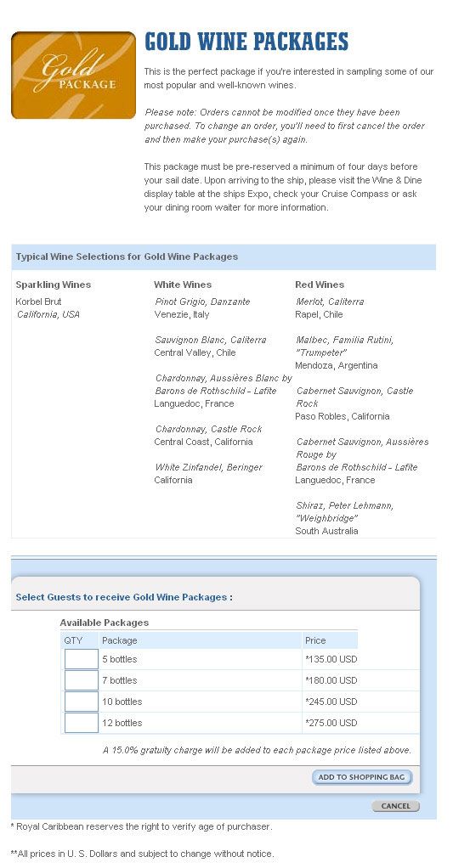Viewport: 453px width, 868px height.
Task: Click quantity box for 7 bottles
Action: click(x=82, y=680)
